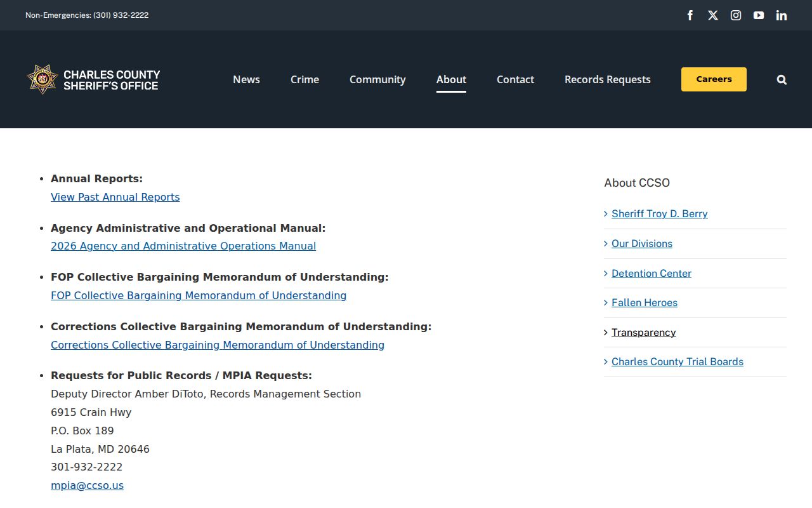The height and width of the screenshot is (508, 812).
Task: Open the LinkedIn social icon
Action: [782, 15]
